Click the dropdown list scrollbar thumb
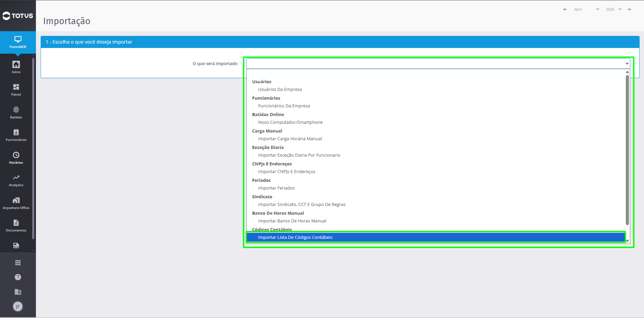The width and height of the screenshot is (644, 318). pyautogui.click(x=627, y=150)
